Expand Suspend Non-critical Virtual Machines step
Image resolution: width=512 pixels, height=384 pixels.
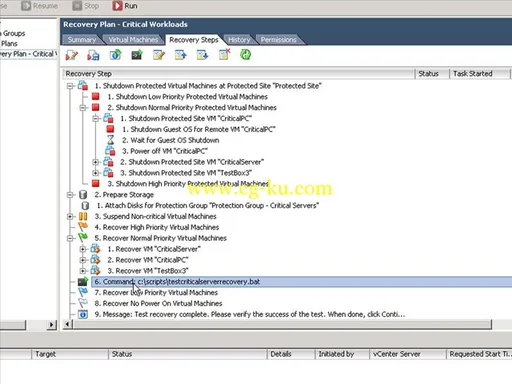(x=70, y=217)
